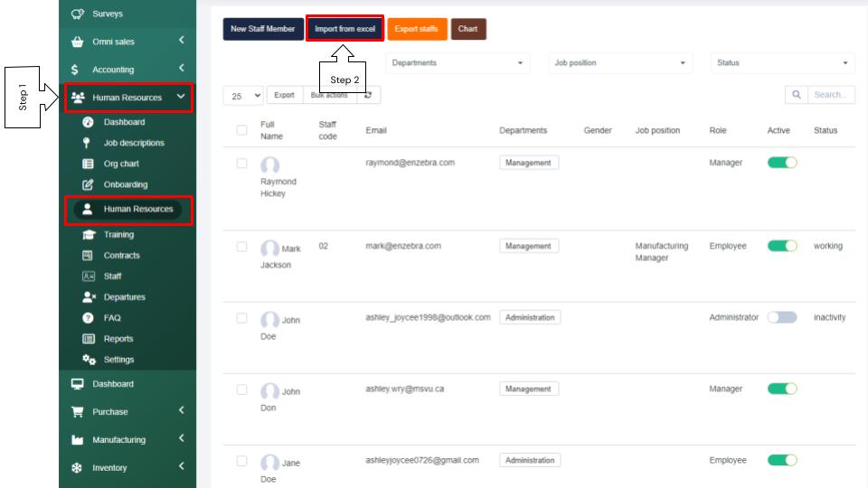The height and width of the screenshot is (488, 868).
Task: Click the Settings gears icon in sidebar
Action: tap(88, 360)
